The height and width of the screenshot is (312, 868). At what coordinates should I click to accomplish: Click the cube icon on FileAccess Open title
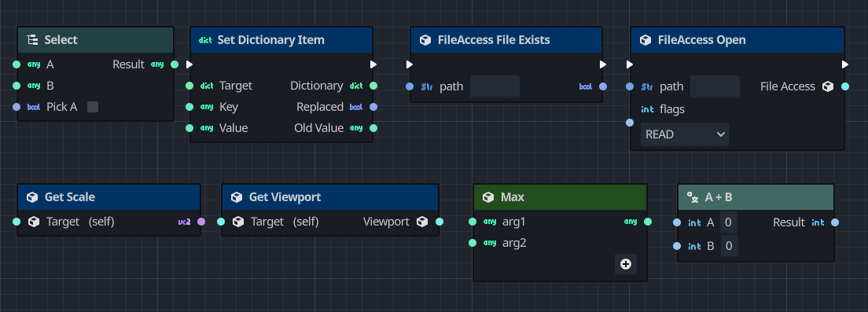pos(645,40)
